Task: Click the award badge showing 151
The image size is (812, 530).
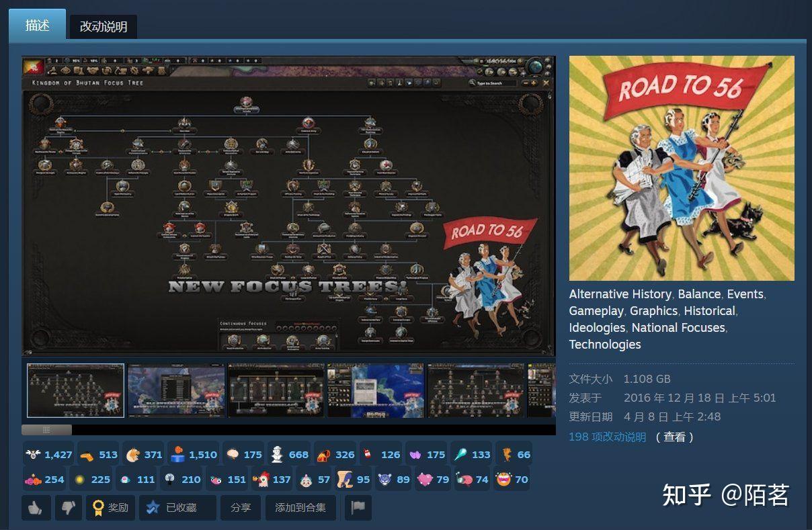Action: (x=227, y=480)
